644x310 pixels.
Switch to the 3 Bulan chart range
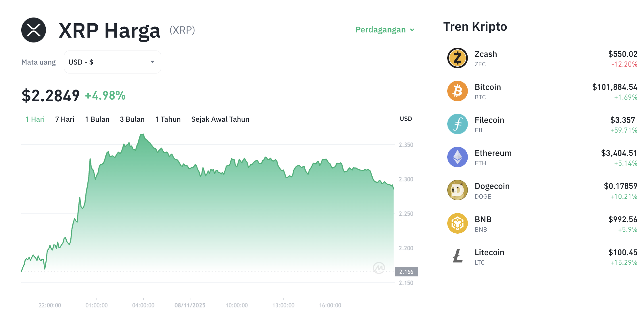(x=132, y=119)
